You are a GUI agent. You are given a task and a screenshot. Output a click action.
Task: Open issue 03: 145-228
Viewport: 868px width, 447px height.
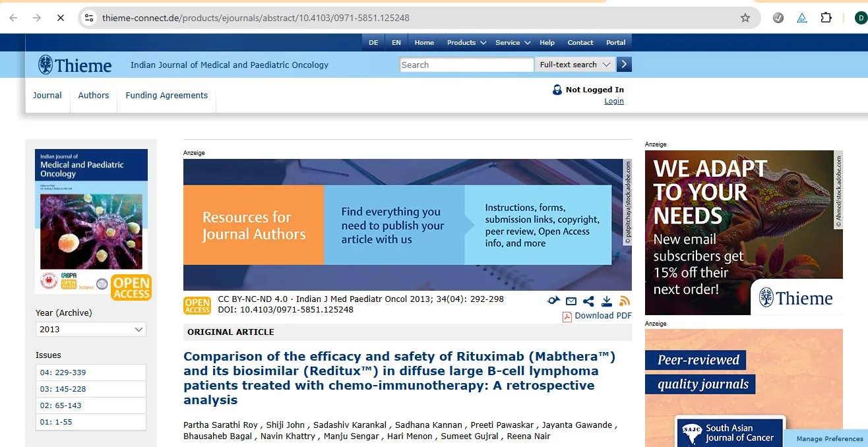click(x=91, y=389)
